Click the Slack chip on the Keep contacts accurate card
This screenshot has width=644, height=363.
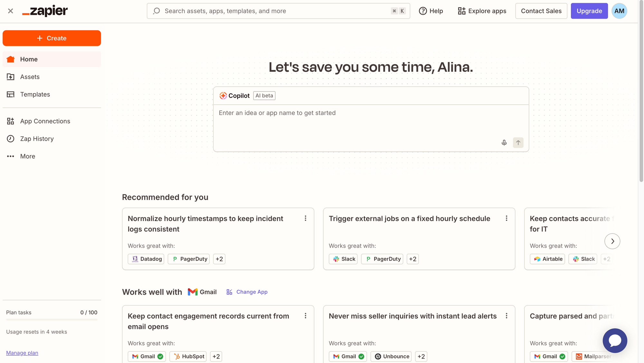click(583, 259)
